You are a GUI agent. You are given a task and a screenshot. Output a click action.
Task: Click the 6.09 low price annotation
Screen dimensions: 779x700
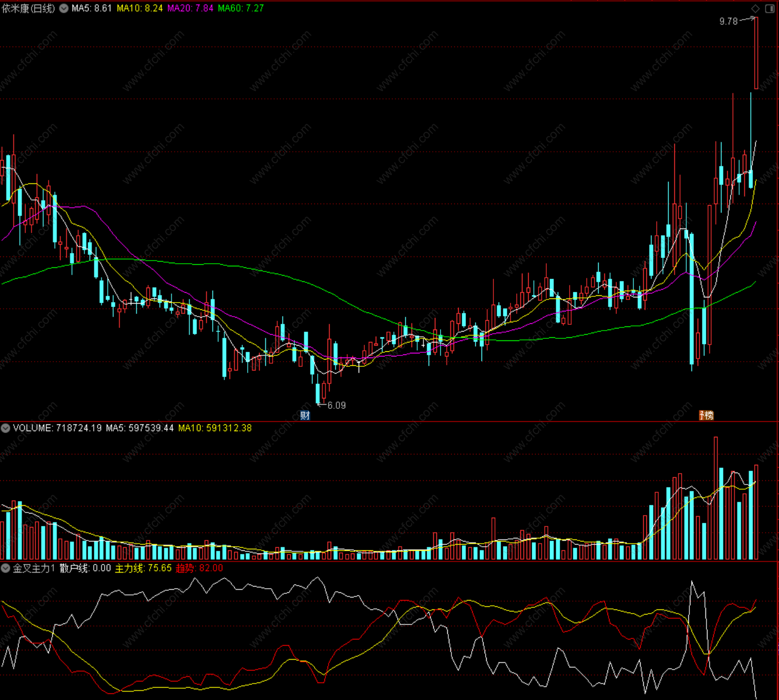pyautogui.click(x=336, y=405)
